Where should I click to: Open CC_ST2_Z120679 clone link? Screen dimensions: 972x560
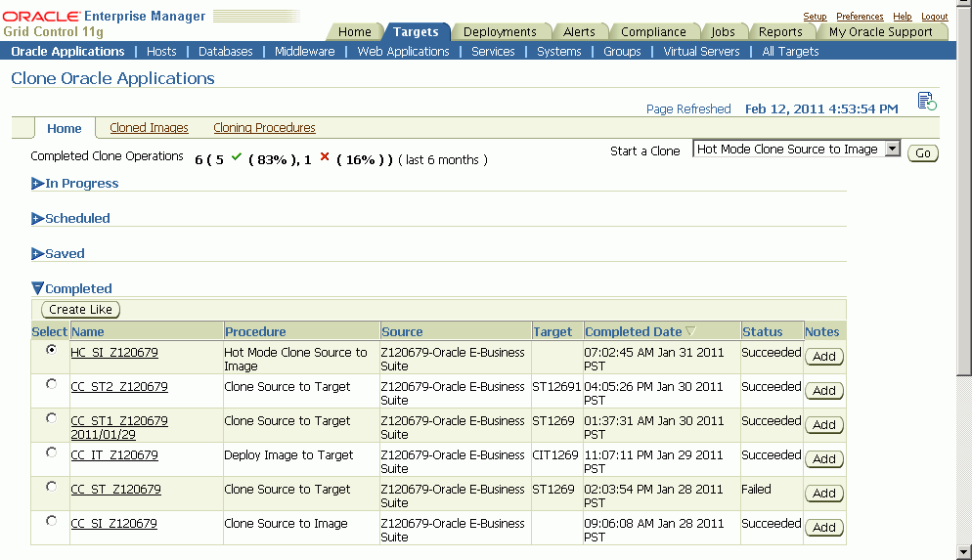tap(119, 387)
